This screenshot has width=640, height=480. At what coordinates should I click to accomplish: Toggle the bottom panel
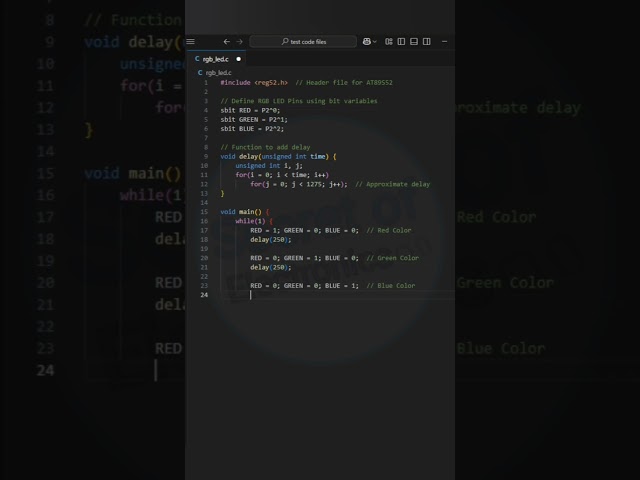(x=414, y=42)
